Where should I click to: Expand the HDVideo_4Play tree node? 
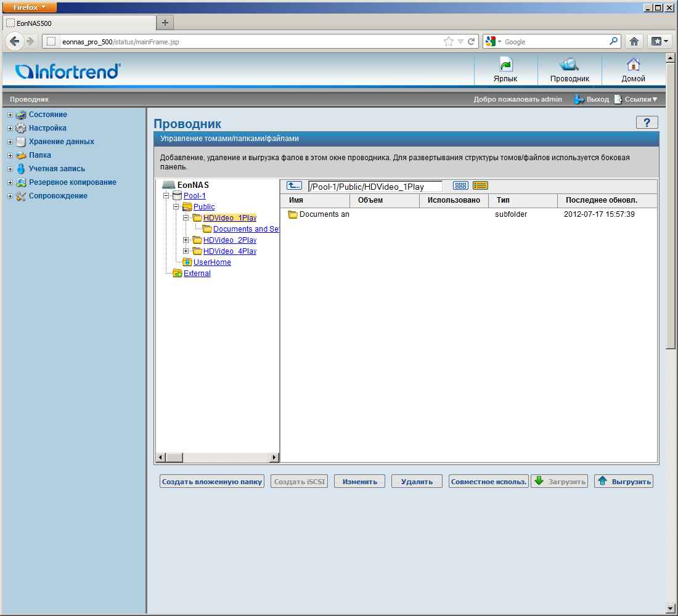click(x=186, y=251)
